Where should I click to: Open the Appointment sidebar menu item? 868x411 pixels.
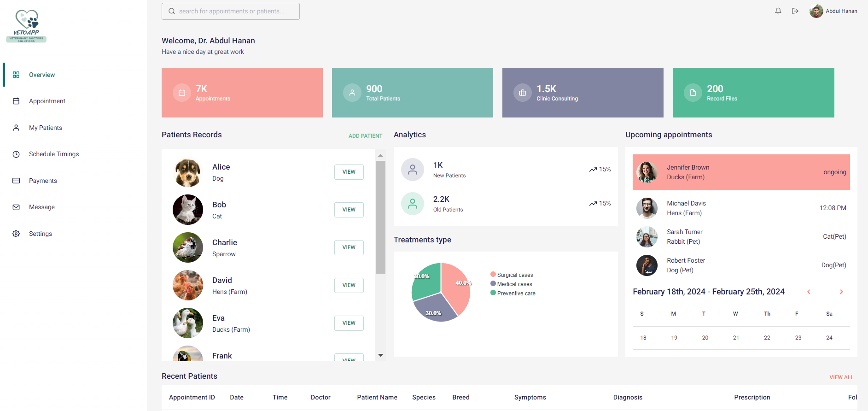47,101
